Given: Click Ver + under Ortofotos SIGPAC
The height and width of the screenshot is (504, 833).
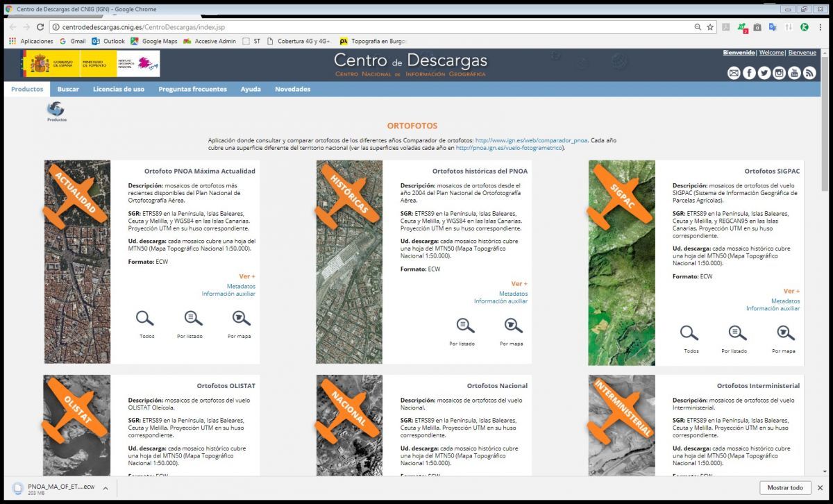Looking at the screenshot, I should [x=791, y=291].
